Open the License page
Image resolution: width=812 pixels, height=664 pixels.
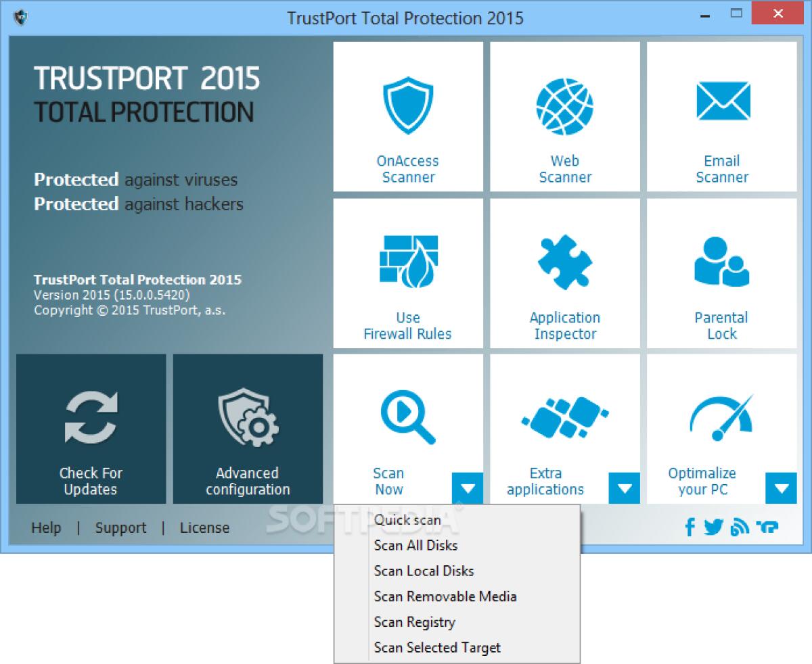(x=204, y=527)
